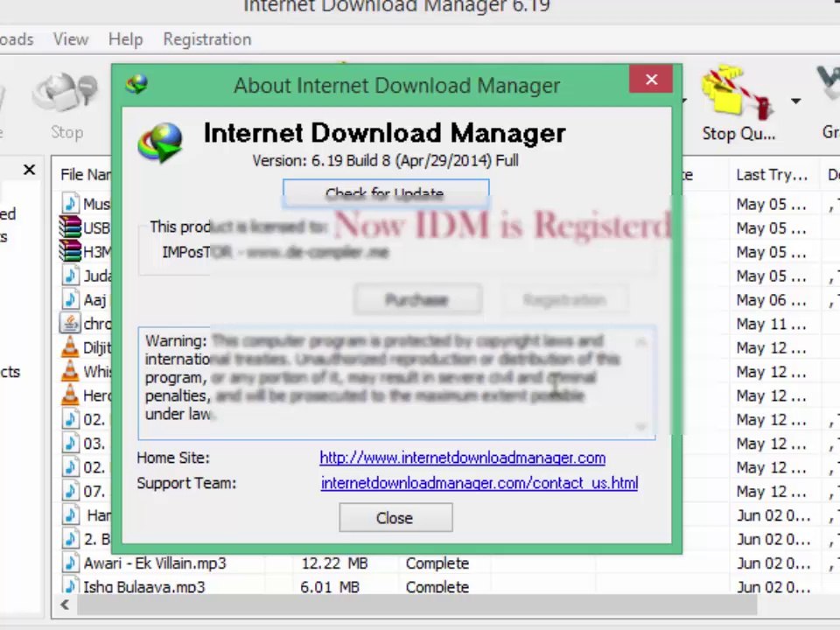Click the music icon beside 03. file
This screenshot has width=840, height=630.
[x=70, y=443]
